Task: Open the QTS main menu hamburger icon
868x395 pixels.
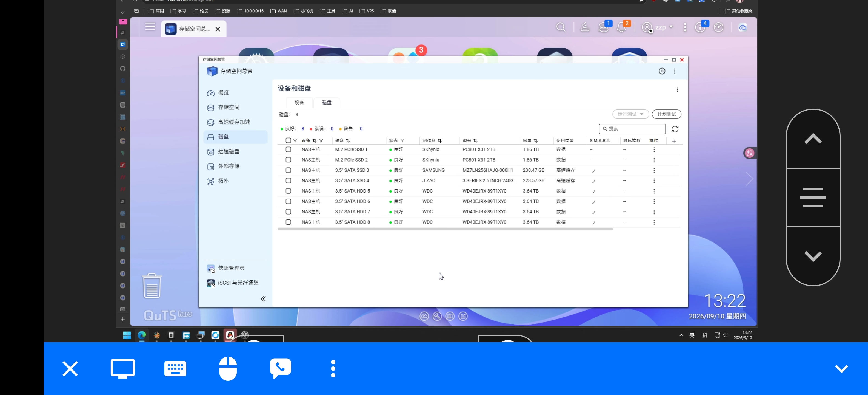Action: [150, 27]
